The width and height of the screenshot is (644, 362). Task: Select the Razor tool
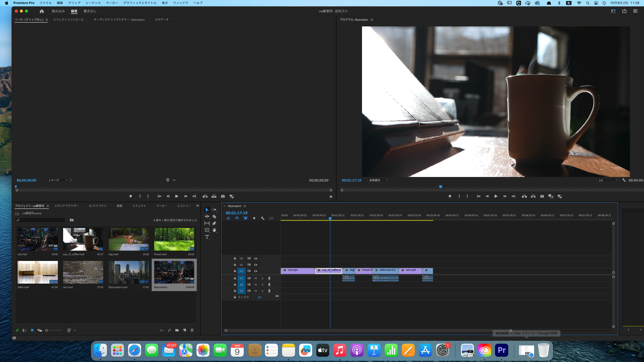point(214,217)
